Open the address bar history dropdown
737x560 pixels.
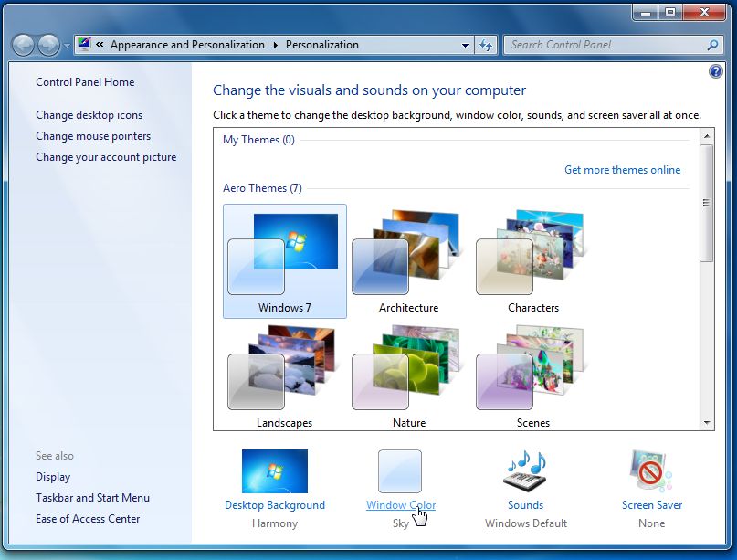coord(465,45)
